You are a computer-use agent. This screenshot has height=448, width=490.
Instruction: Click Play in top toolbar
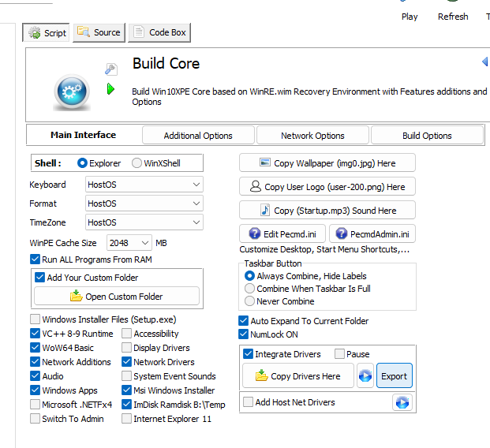tap(410, 17)
